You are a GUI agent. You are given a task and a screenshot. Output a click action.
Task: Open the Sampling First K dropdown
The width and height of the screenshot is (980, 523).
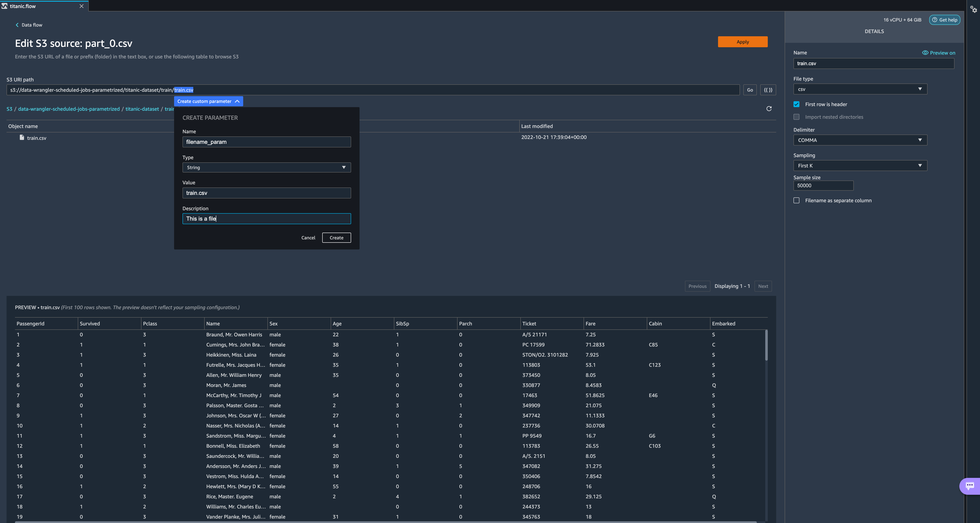(x=860, y=166)
